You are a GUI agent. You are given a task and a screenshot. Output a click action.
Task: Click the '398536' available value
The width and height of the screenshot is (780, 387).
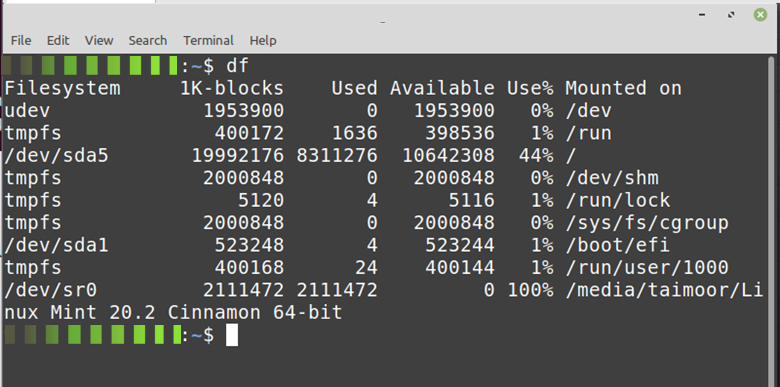tap(460, 133)
